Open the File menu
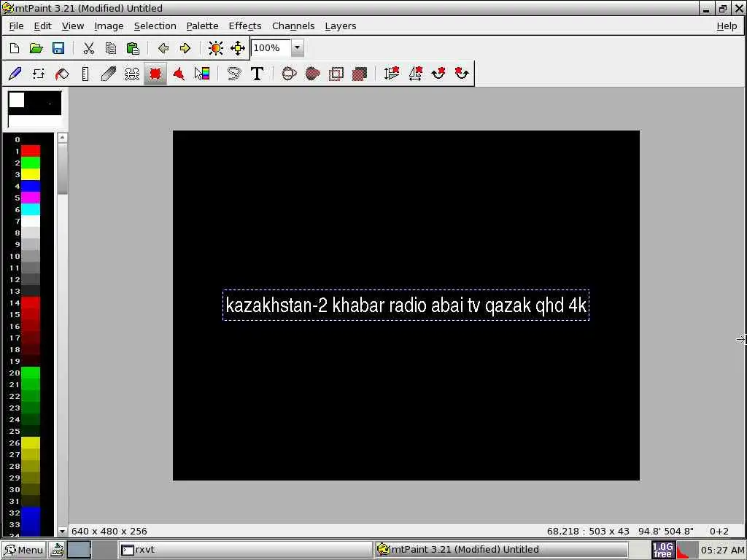The height and width of the screenshot is (560, 747). [16, 26]
